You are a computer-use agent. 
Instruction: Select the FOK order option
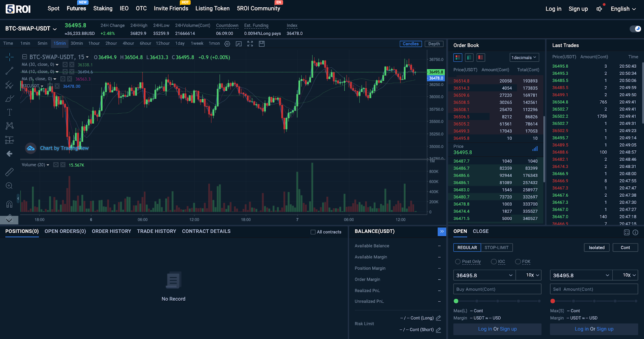click(x=518, y=262)
